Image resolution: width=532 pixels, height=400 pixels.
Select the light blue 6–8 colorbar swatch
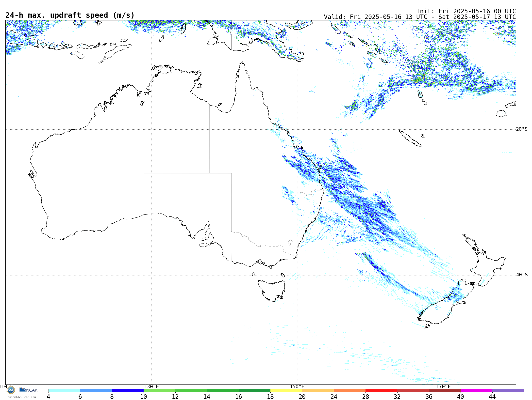[96, 391]
